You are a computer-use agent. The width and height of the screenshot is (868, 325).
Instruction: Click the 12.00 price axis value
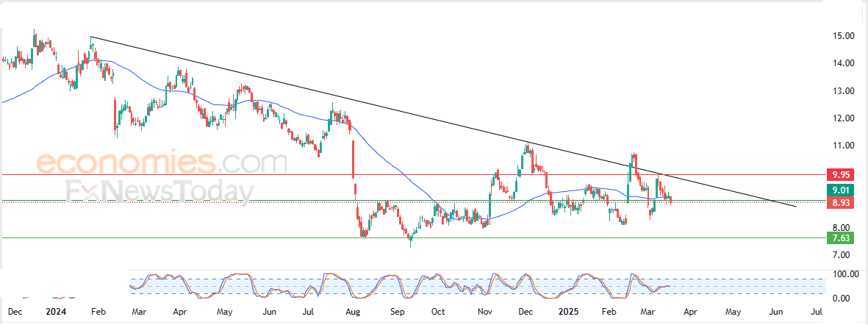tap(842, 118)
